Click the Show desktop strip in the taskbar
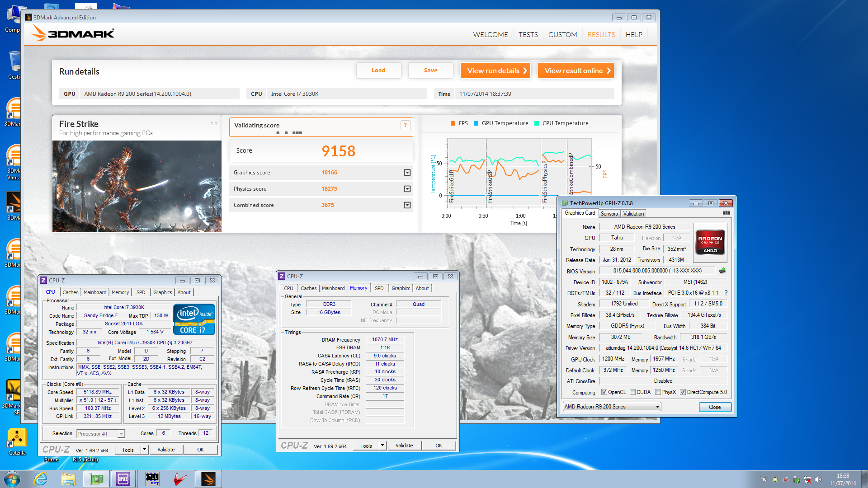Screen dimensions: 868x488 (x=864, y=479)
